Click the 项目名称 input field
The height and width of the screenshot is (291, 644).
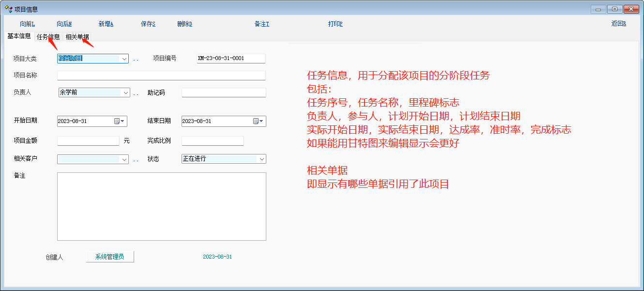(161, 76)
